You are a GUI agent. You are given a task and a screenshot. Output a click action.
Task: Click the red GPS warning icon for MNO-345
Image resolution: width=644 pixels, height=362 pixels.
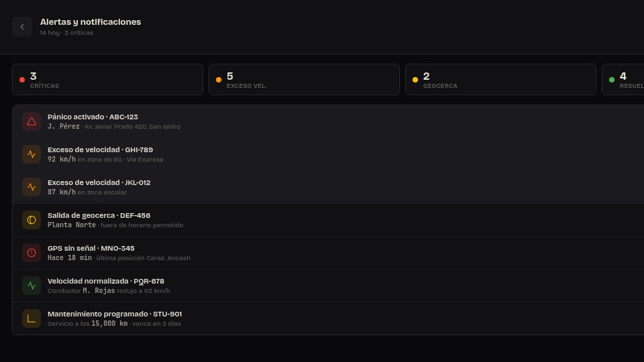[32, 253]
